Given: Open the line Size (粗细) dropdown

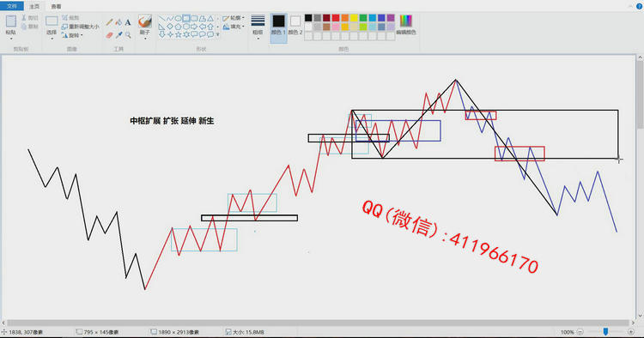Looking at the screenshot, I should [x=258, y=27].
